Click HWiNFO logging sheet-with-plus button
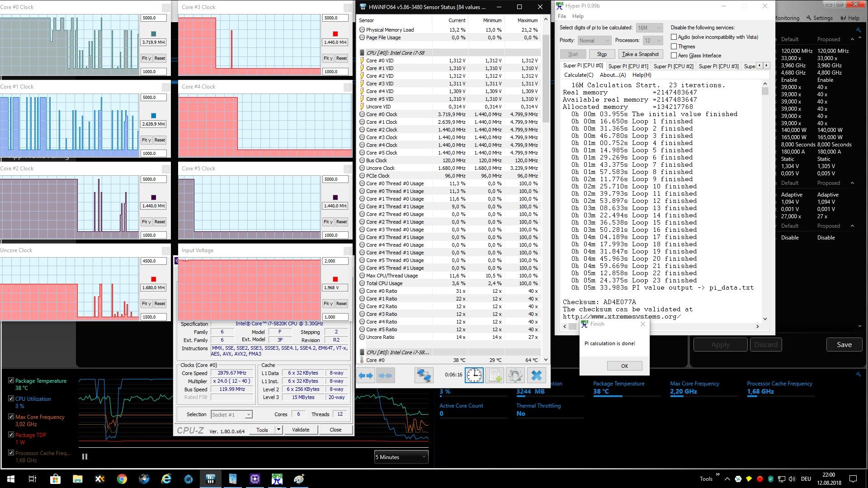This screenshot has width=868, height=488. tap(495, 375)
